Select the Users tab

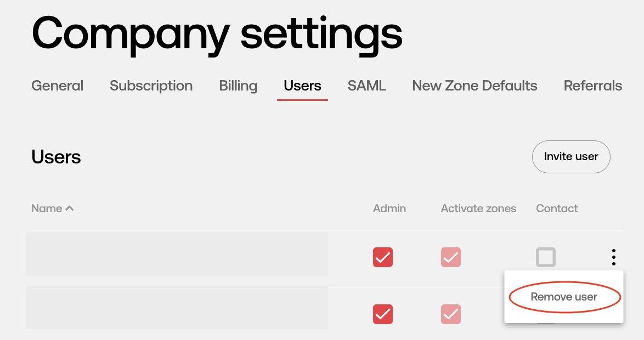[x=302, y=86]
